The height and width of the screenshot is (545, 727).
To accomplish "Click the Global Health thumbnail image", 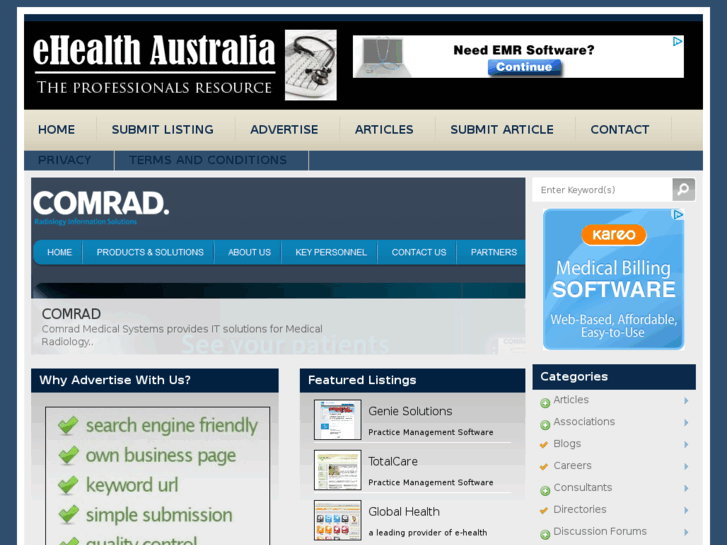I will (338, 520).
